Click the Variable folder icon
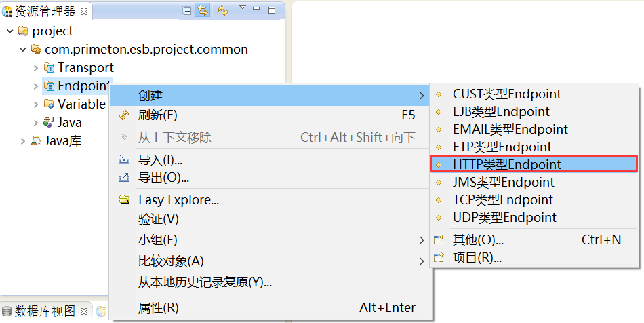Viewport: 644px width, 323px height. pyautogui.click(x=49, y=104)
